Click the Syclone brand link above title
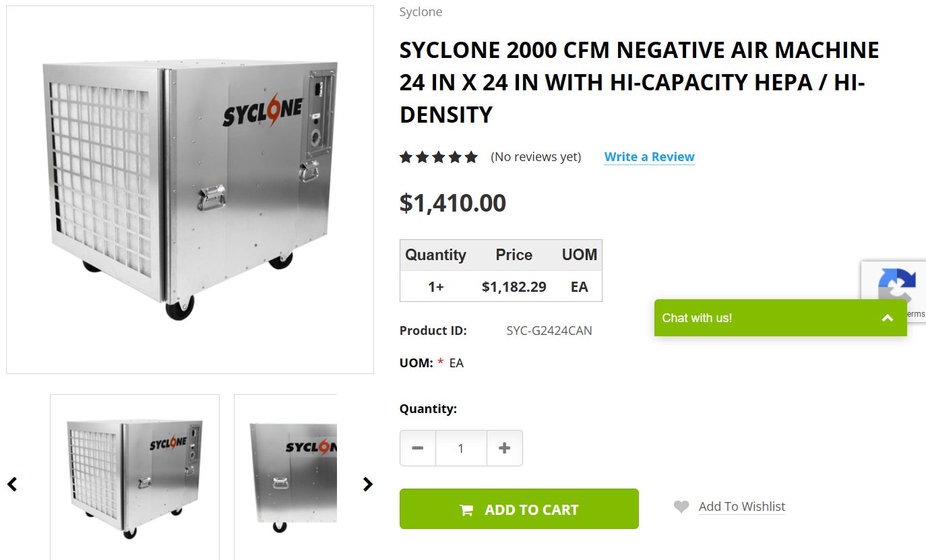Viewport: 926px width, 560px height. coord(421,12)
